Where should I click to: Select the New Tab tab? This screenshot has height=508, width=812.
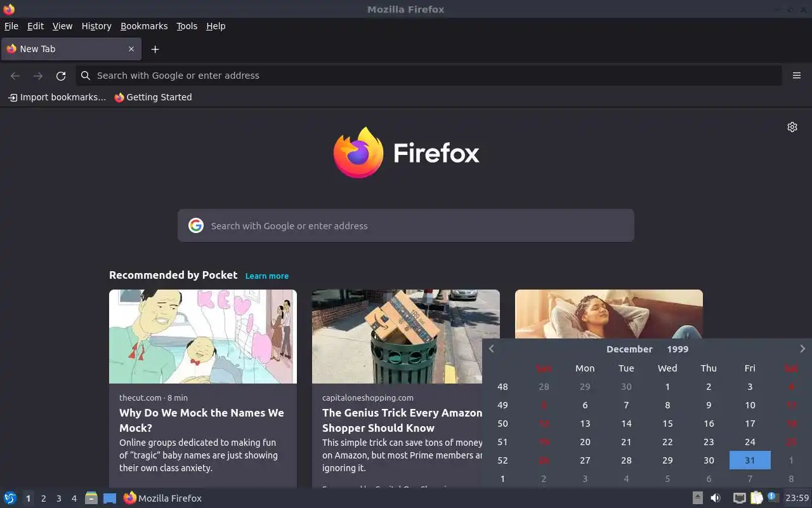coord(70,49)
